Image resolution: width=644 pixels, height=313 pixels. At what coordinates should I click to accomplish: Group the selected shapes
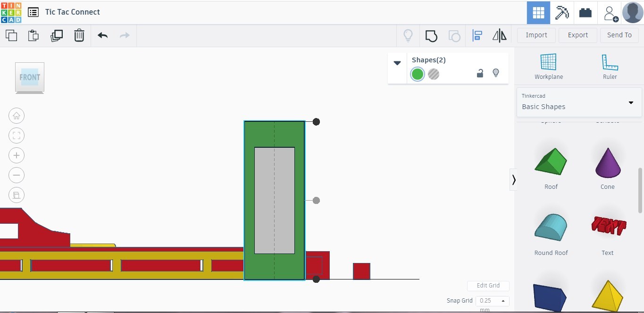click(x=431, y=36)
